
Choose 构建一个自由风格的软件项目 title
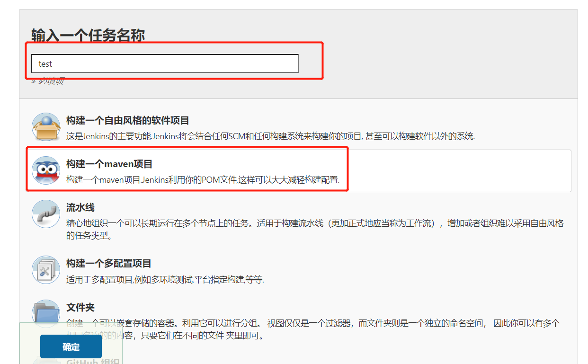[x=128, y=121]
